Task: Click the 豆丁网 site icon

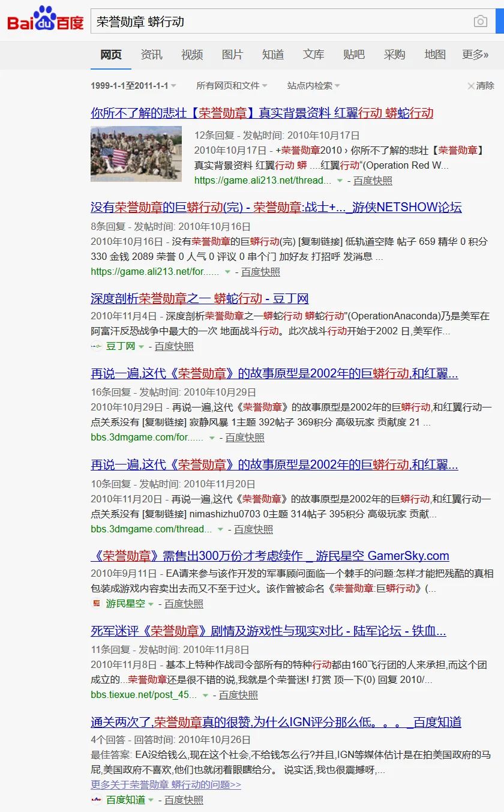Action: (x=97, y=346)
